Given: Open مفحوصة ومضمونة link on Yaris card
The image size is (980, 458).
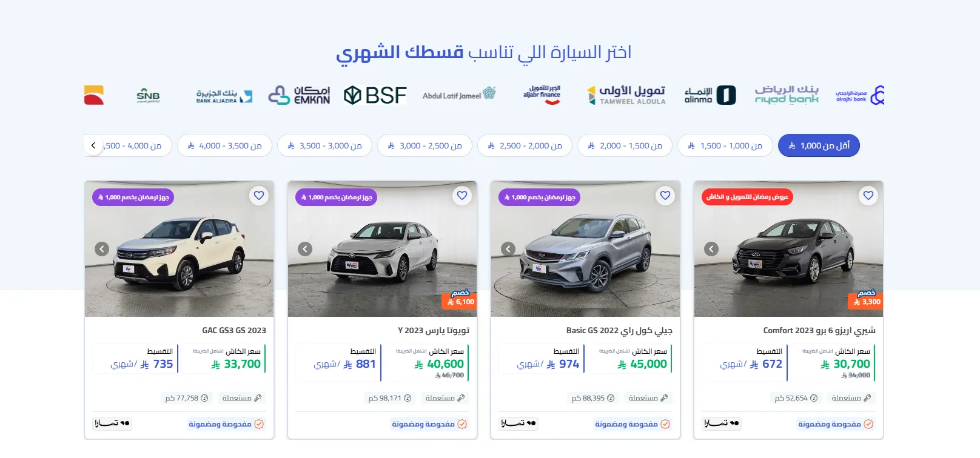Looking at the screenshot, I should point(425,425).
